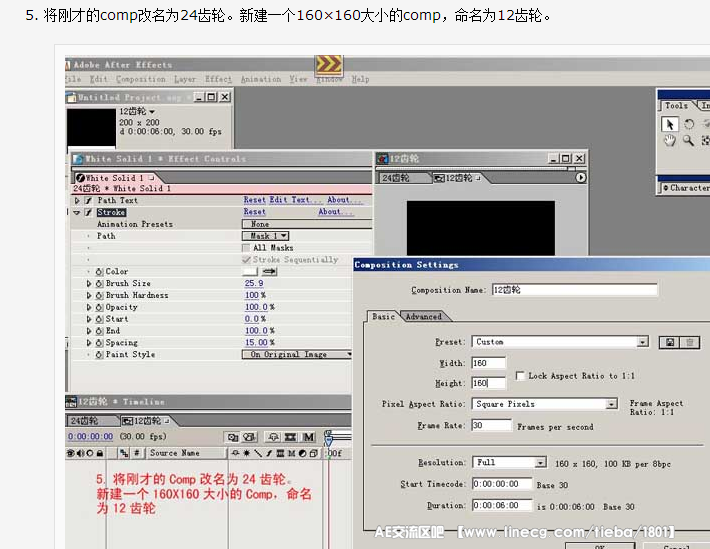Enable Lock Aspect Ratio to 1:1
The height and width of the screenshot is (549, 710).
coord(520,376)
